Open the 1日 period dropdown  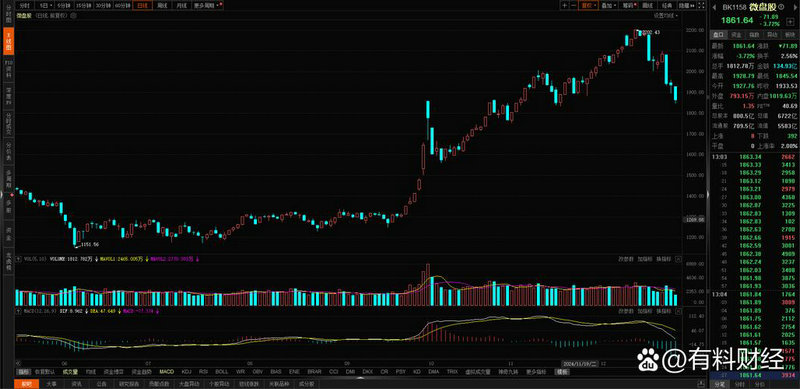46,6
